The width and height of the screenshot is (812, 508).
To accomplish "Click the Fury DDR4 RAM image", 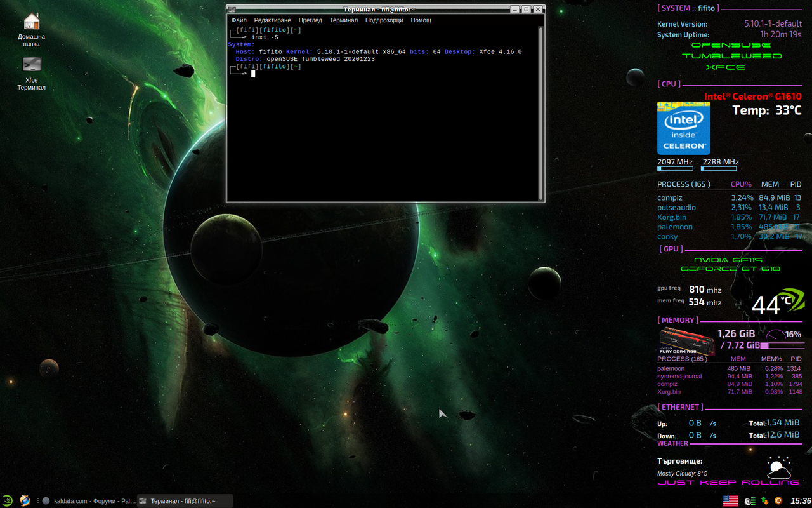I will coord(686,341).
